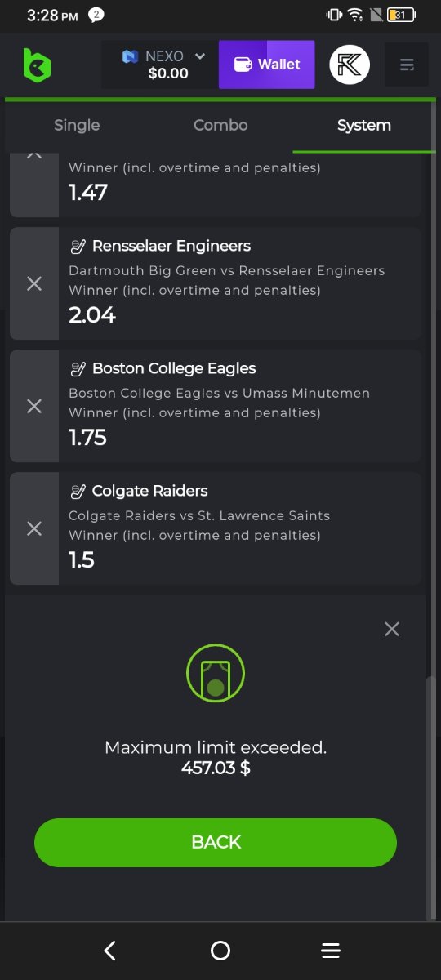Switch to the Combo tab
This screenshot has width=441, height=980.
pyautogui.click(x=220, y=125)
